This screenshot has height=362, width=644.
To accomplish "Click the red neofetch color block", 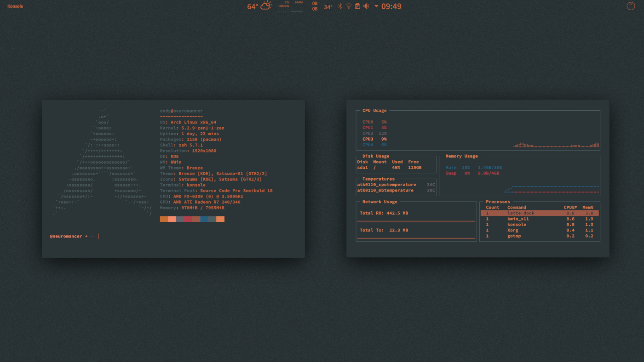I will (188, 219).
